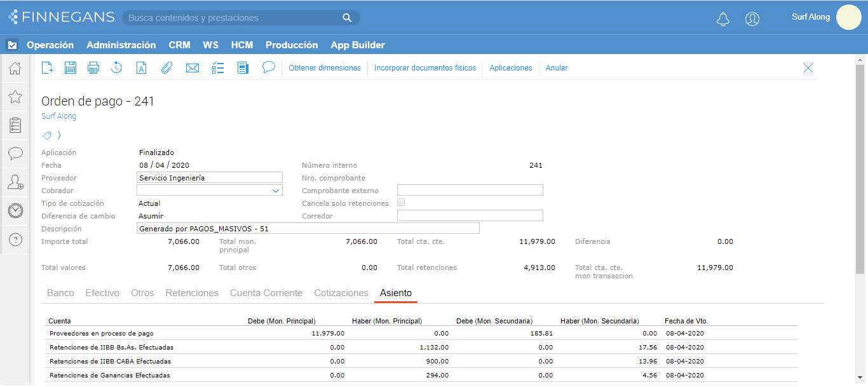Expand the tag chevron under Surf Along

click(x=59, y=135)
